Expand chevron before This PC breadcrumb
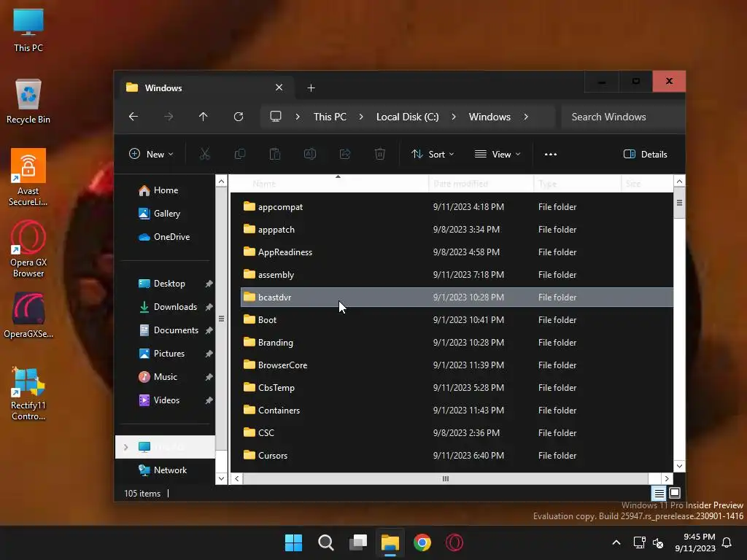This screenshot has width=747, height=560. click(298, 117)
